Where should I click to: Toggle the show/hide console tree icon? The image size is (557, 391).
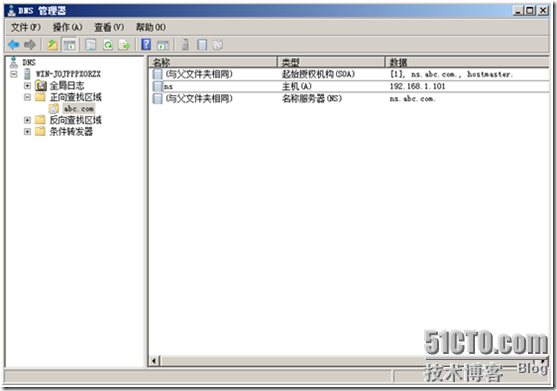pyautogui.click(x=69, y=45)
